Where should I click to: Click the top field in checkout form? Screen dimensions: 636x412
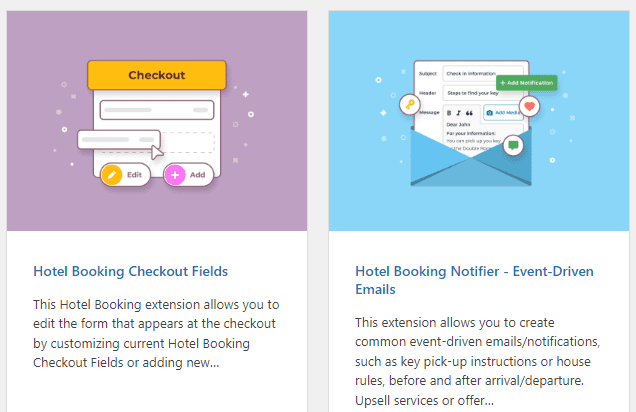[x=156, y=108]
